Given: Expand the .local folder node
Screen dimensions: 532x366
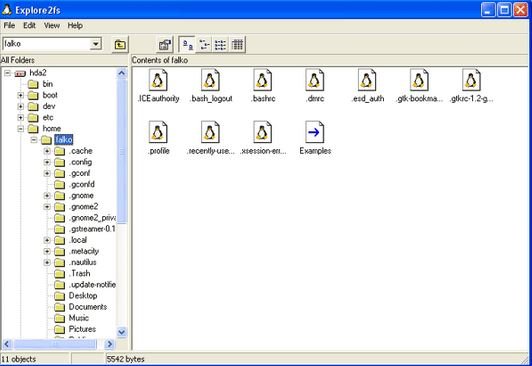Looking at the screenshot, I should tap(47, 240).
